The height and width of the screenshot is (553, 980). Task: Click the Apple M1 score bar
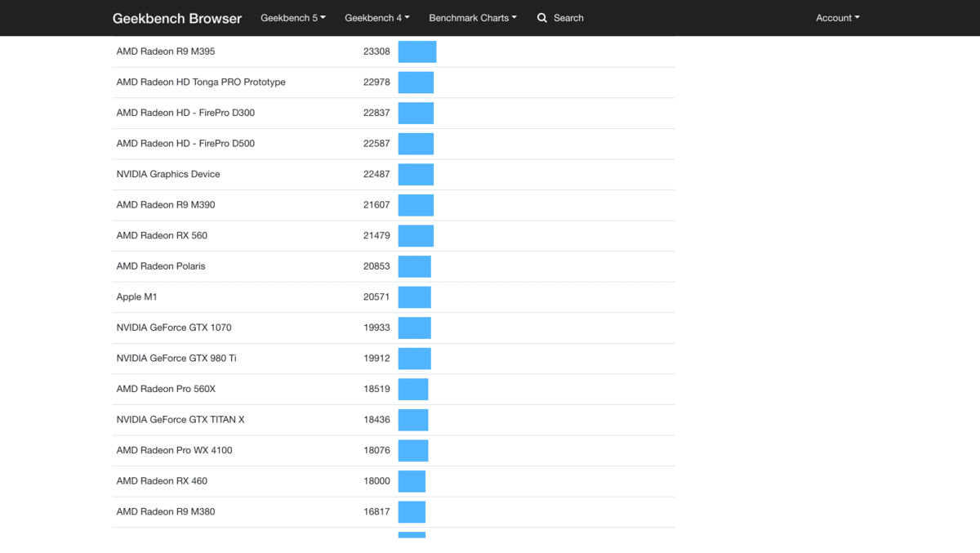414,297
